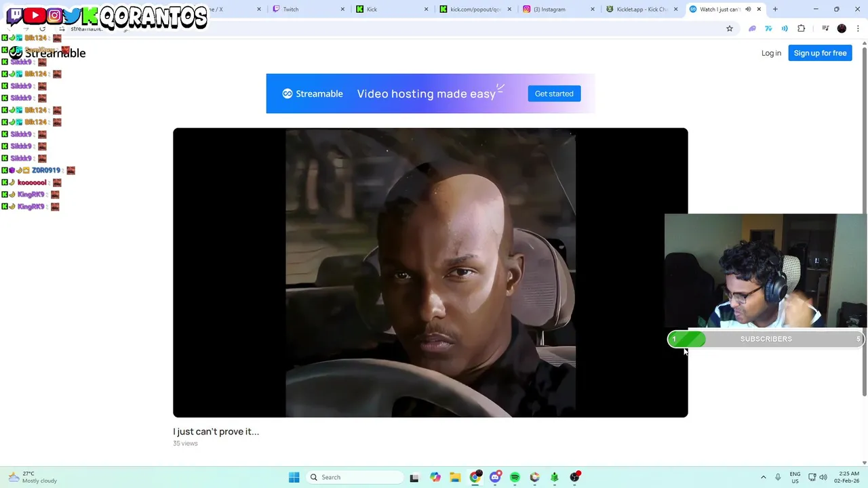Open a new browser tab

(775, 9)
